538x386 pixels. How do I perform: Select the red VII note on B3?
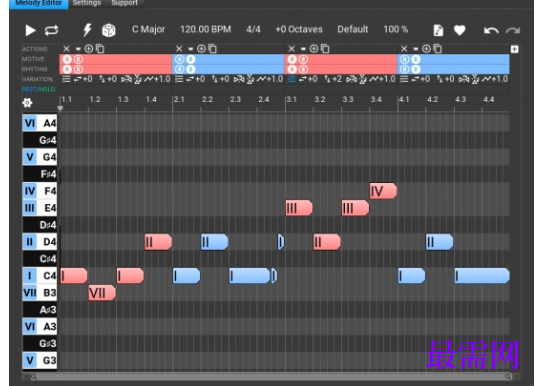102,293
